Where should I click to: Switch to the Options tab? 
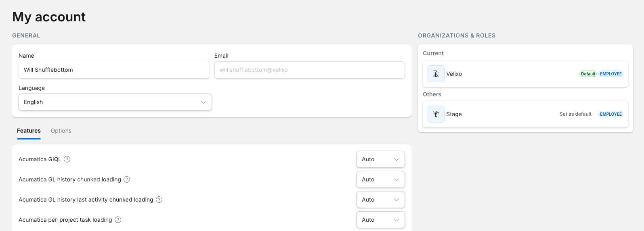61,131
